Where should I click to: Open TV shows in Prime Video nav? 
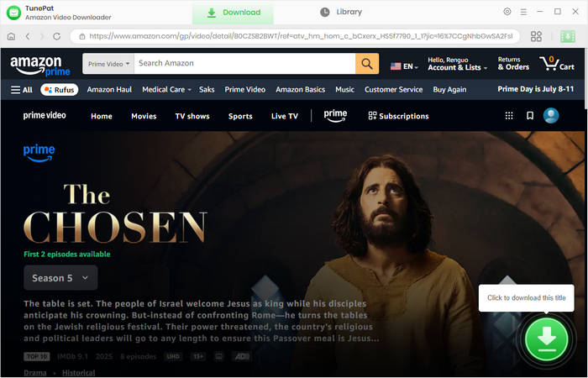192,116
